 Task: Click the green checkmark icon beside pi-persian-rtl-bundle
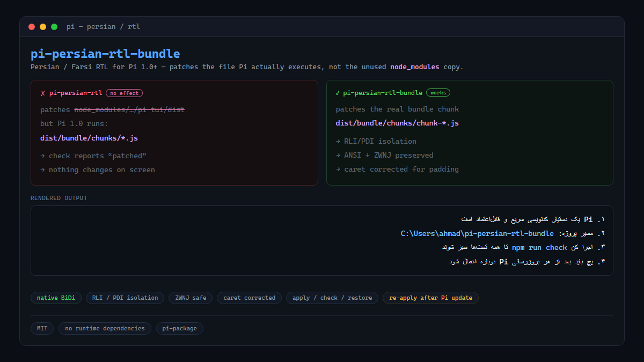(338, 93)
